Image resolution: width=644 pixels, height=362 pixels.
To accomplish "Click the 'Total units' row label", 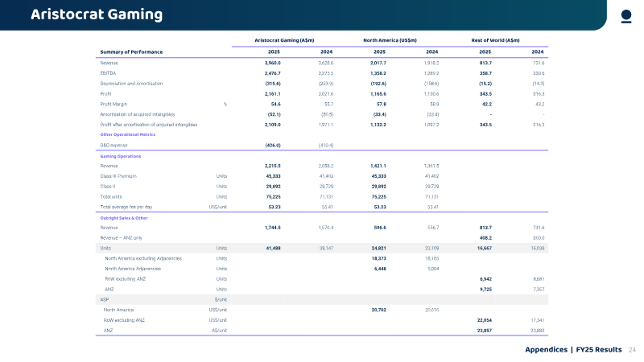I will [x=111, y=197].
